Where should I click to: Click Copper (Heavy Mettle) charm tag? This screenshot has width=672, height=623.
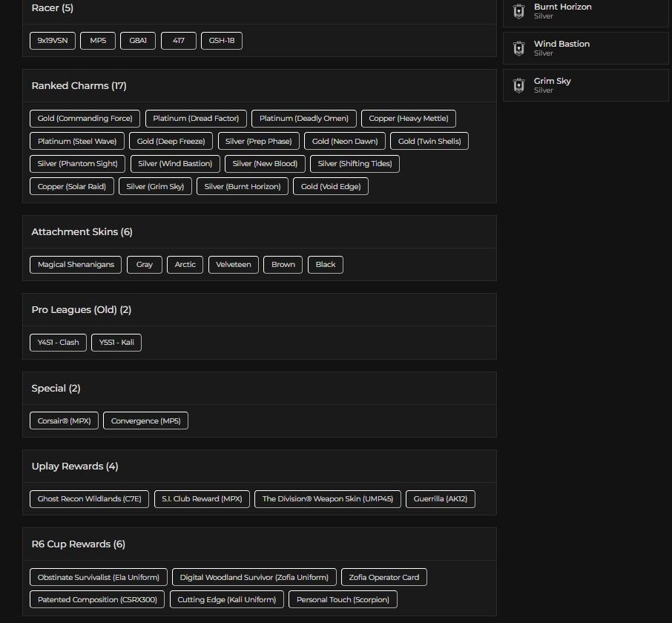[x=409, y=119]
